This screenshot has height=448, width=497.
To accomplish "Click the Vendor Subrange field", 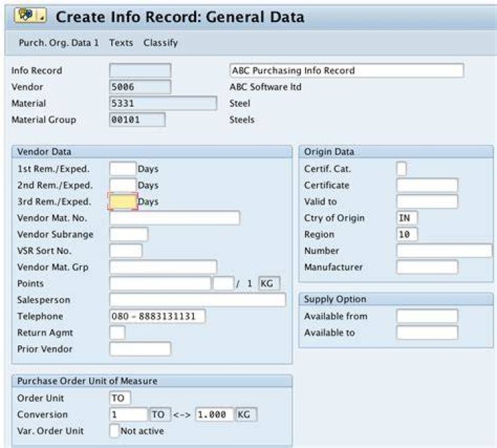I will coord(128,235).
